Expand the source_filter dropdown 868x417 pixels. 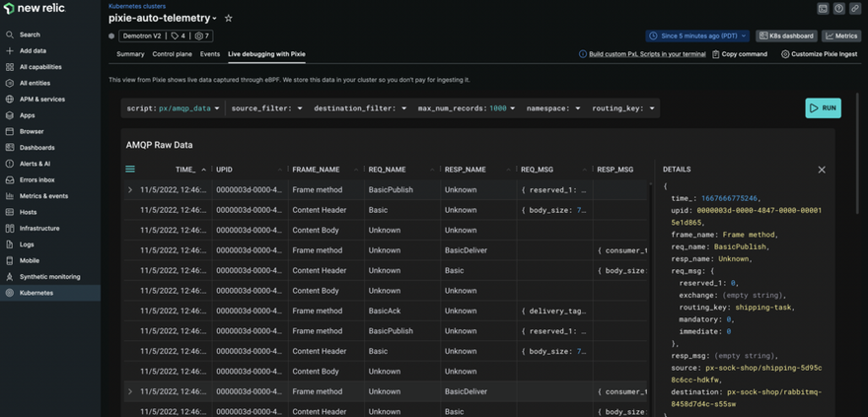click(x=266, y=108)
